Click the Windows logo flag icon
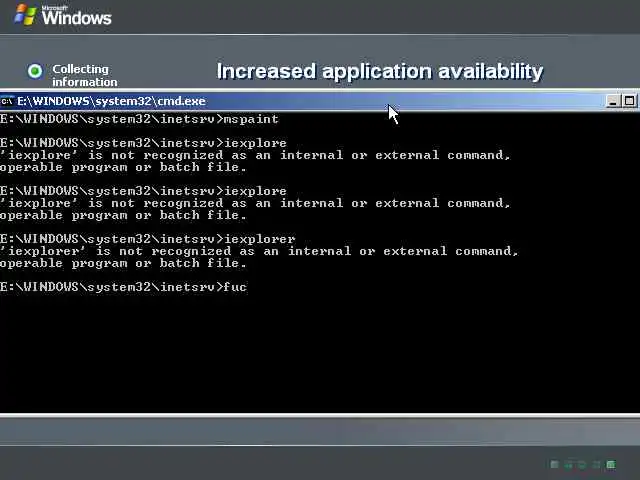Viewport: 640px width, 480px height. coord(25,15)
